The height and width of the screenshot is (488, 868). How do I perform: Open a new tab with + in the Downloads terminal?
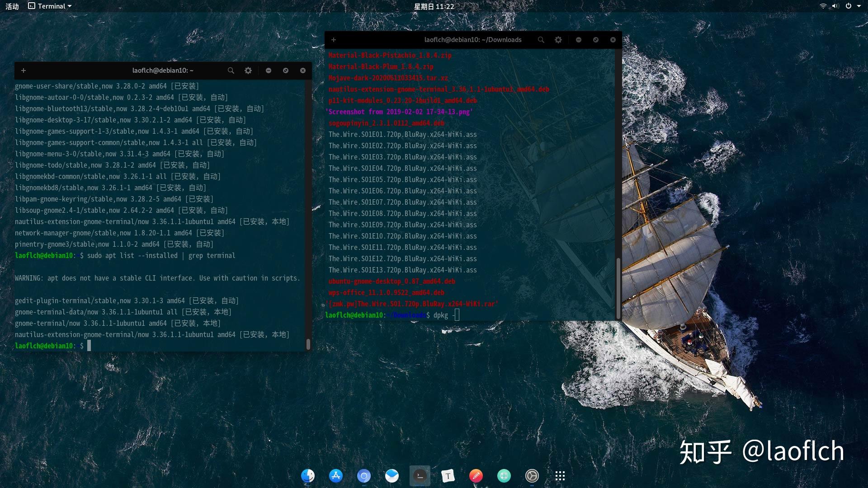pos(333,40)
